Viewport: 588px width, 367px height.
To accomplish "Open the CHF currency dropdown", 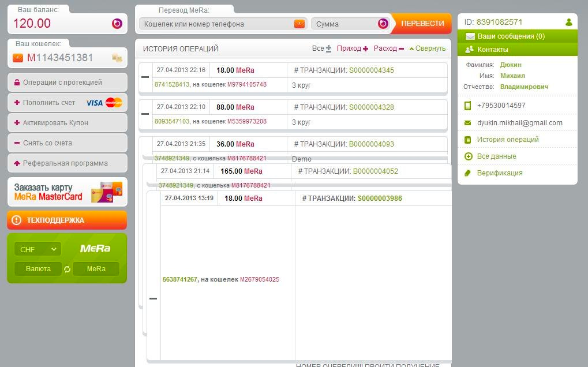I will 38,249.
